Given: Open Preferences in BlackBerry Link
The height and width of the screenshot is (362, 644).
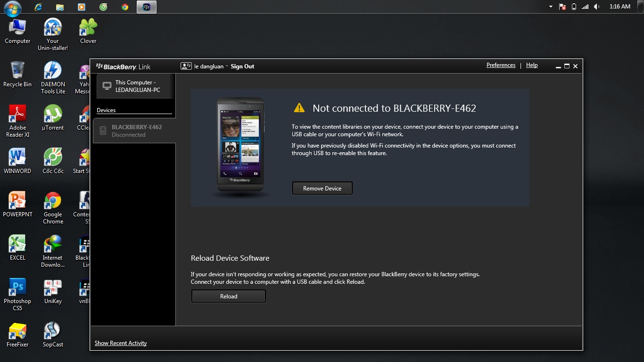Looking at the screenshot, I should point(501,65).
